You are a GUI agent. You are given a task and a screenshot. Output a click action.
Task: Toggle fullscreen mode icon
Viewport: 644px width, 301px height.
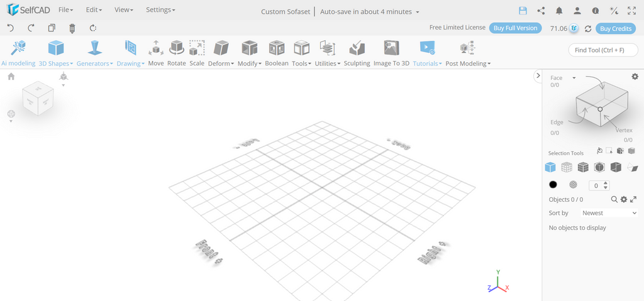tap(631, 11)
